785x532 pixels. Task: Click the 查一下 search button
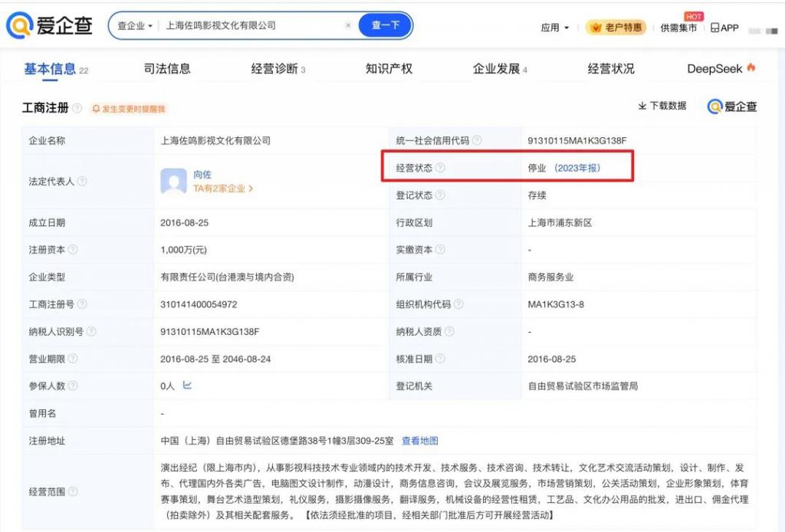[385, 25]
